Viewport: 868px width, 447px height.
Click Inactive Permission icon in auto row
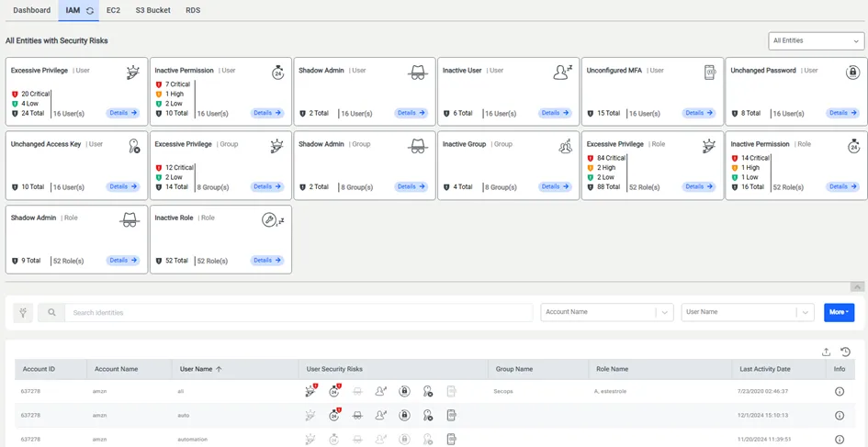pos(335,414)
